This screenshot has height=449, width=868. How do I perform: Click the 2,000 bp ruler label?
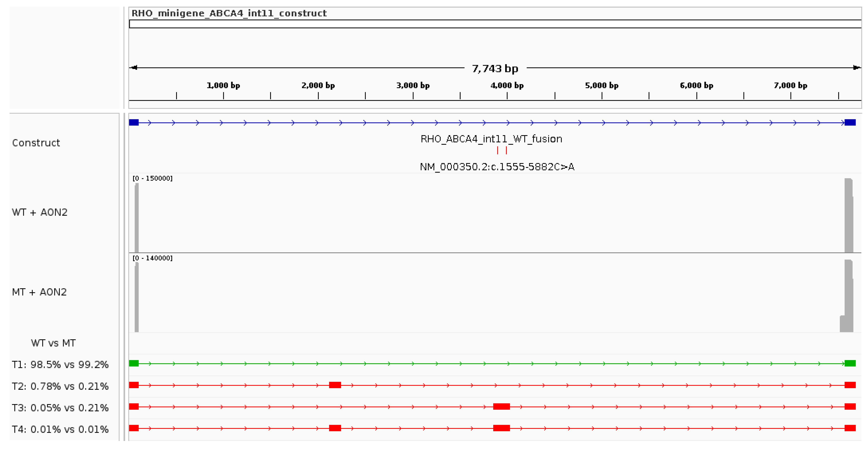point(318,85)
